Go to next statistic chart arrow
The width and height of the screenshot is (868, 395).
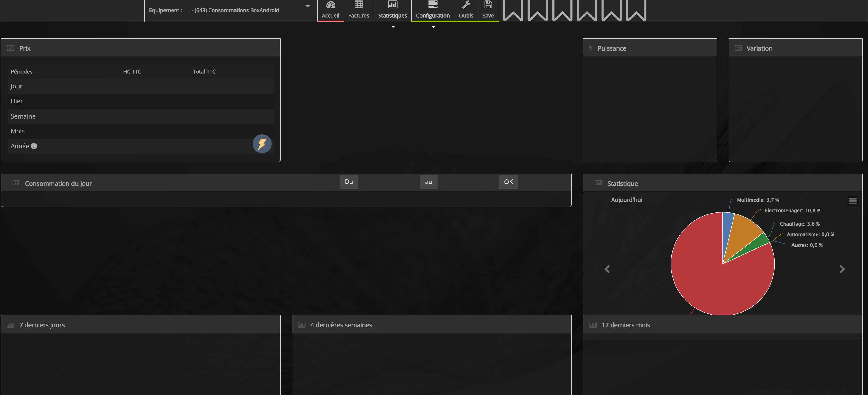[x=842, y=269]
